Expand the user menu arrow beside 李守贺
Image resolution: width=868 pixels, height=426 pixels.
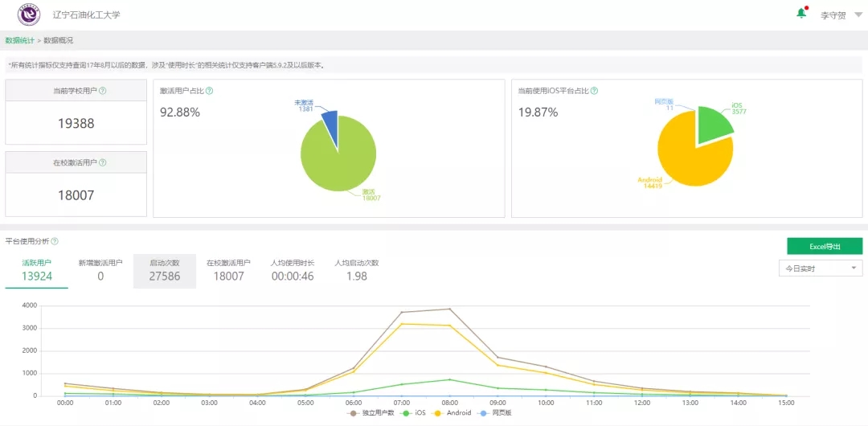[x=858, y=15]
